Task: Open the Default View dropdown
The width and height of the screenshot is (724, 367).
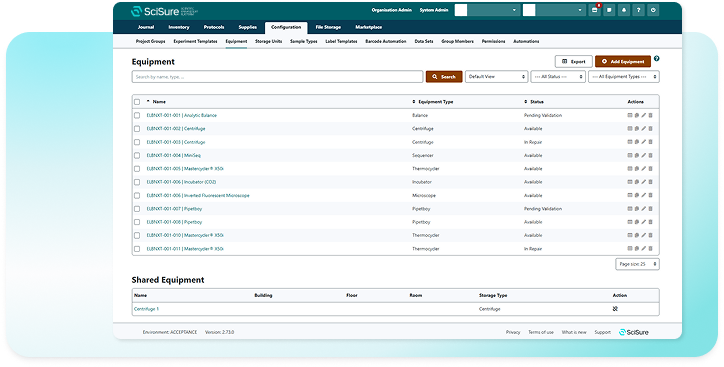Action: pos(496,77)
